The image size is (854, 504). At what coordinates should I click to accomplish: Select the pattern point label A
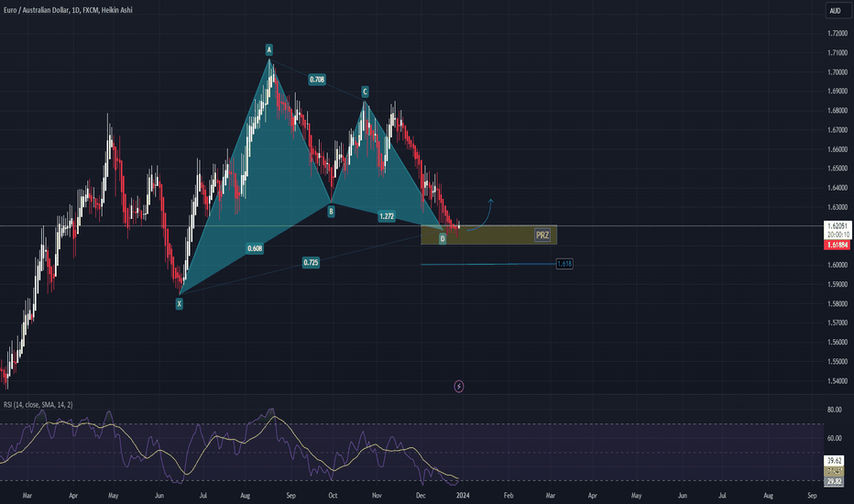268,49
